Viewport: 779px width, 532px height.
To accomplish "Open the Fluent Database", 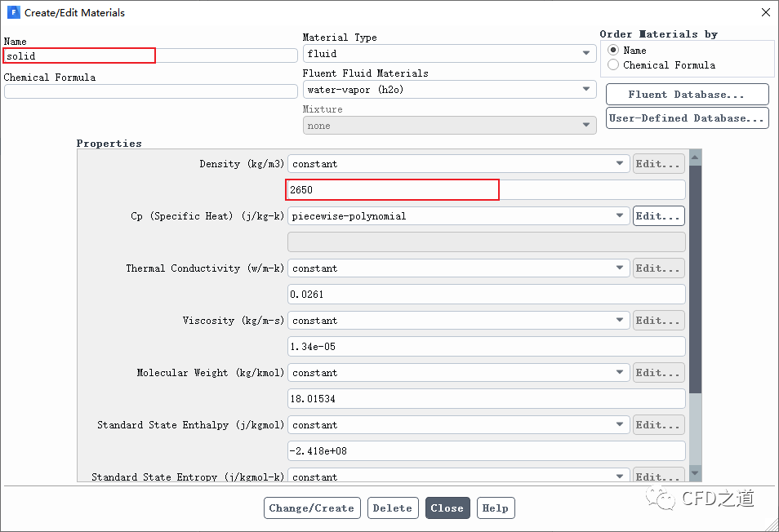I will click(x=687, y=95).
